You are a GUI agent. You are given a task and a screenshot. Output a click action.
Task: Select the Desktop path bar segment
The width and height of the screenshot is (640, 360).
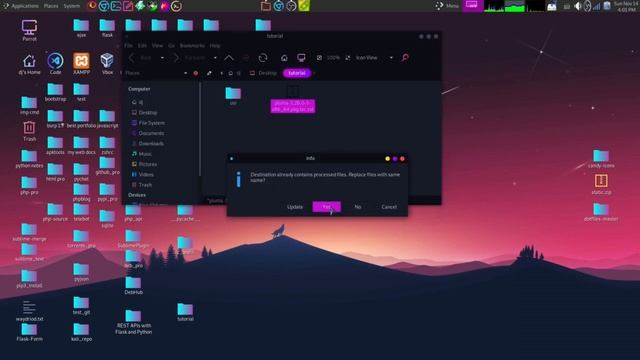(x=263, y=73)
